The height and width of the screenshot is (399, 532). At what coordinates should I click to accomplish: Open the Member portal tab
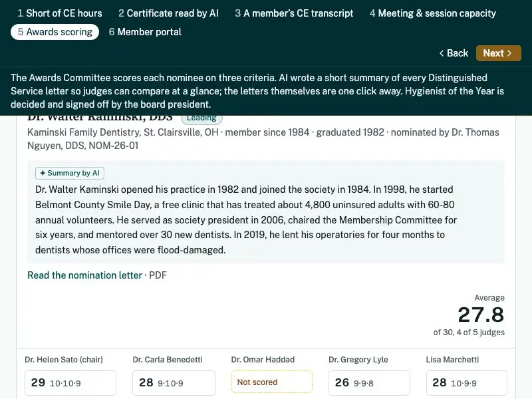(x=145, y=32)
